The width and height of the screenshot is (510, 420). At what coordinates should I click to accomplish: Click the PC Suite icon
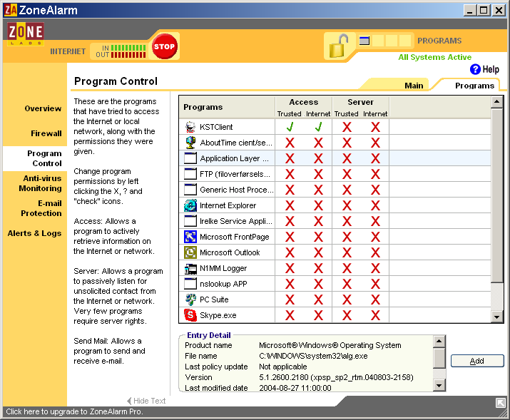[190, 299]
